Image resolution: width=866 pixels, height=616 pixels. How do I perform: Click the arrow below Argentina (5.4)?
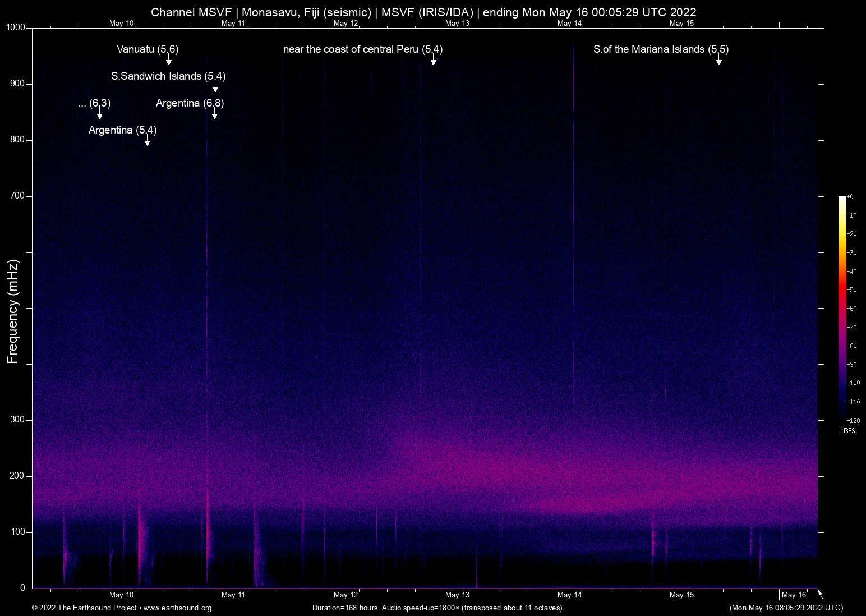(x=147, y=141)
